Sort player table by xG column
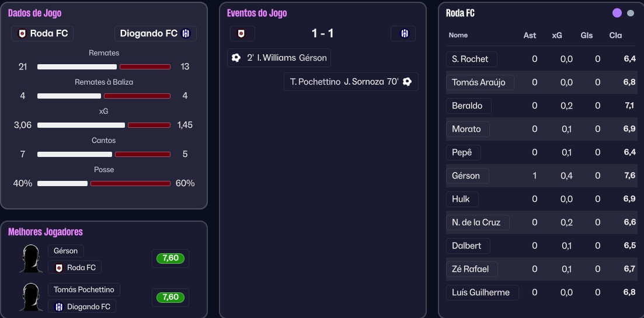This screenshot has width=644, height=318. (557, 35)
